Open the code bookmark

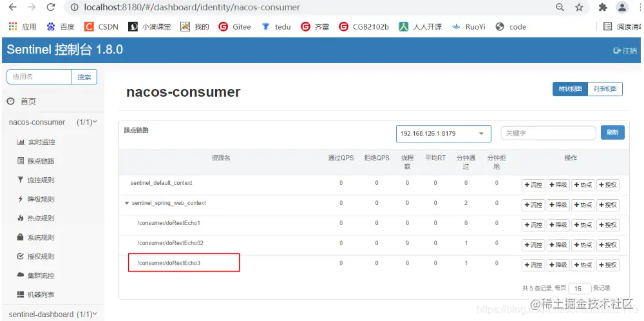(511, 26)
